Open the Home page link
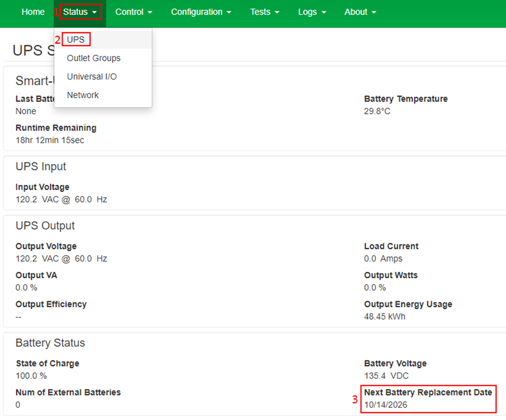The width and height of the screenshot is (506, 420). [x=33, y=12]
